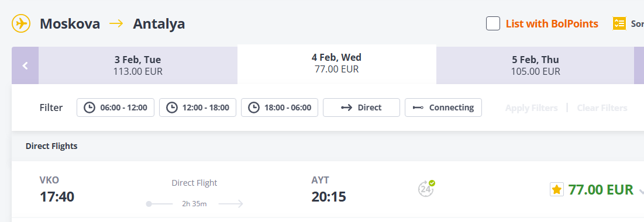Click the clock icon in the 12:00 - 18:00 filter
This screenshot has width=644, height=222.
tap(172, 107)
